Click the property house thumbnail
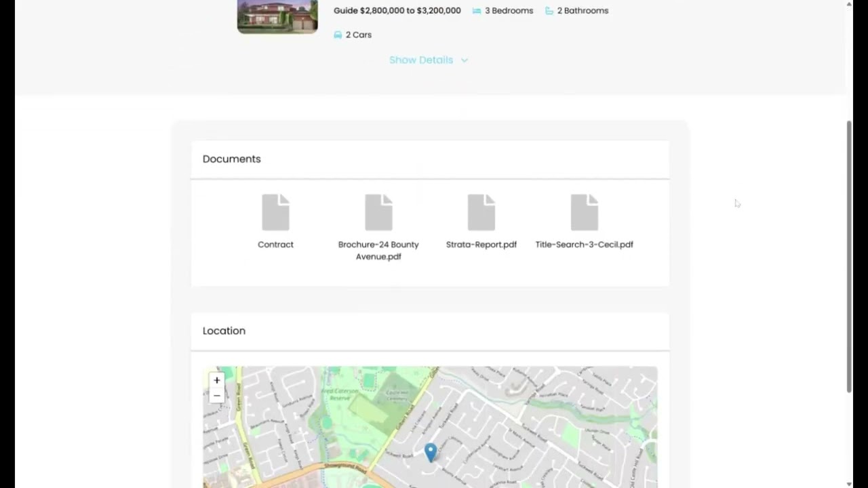Image resolution: width=868 pixels, height=488 pixels. [277, 16]
